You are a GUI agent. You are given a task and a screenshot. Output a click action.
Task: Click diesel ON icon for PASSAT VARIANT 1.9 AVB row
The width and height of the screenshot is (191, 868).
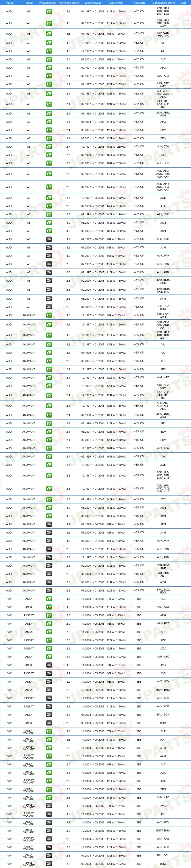[x=49, y=806]
